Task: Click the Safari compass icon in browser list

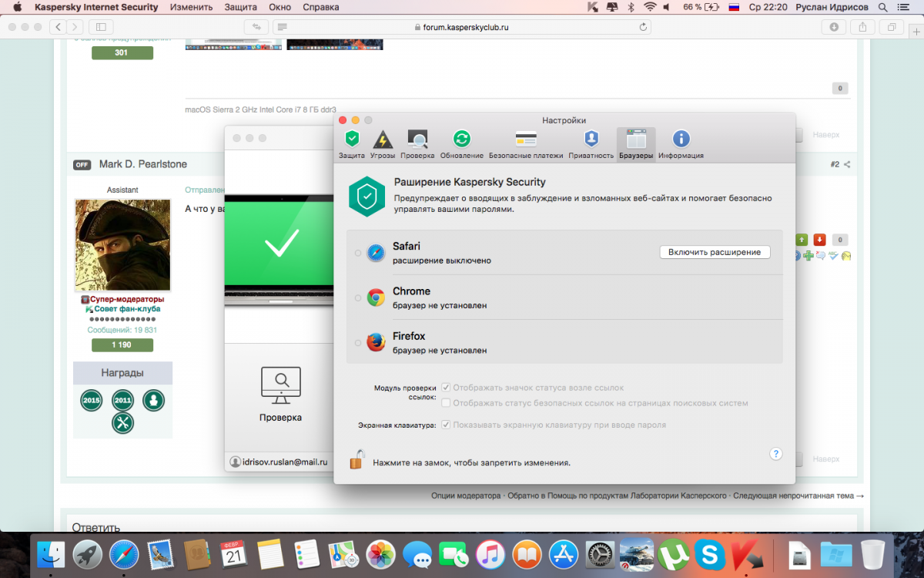Action: coord(376,253)
